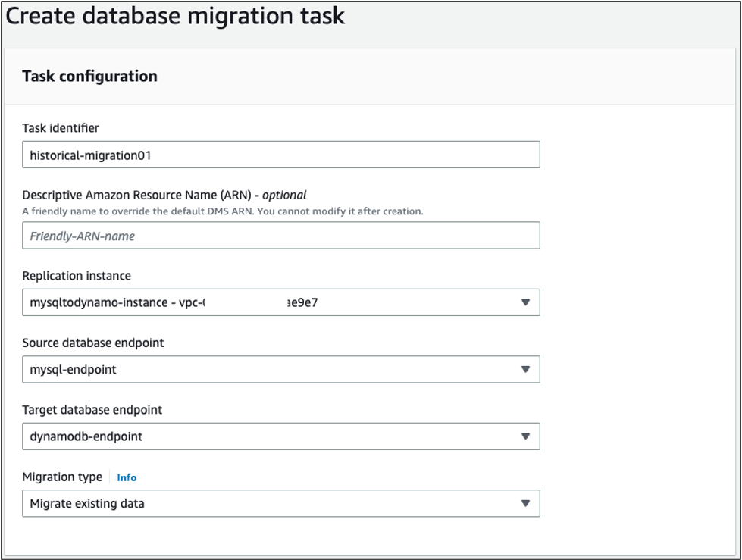Click the Source database endpoint dropdown arrow
Viewport: 742px width, 560px height.
(526, 369)
